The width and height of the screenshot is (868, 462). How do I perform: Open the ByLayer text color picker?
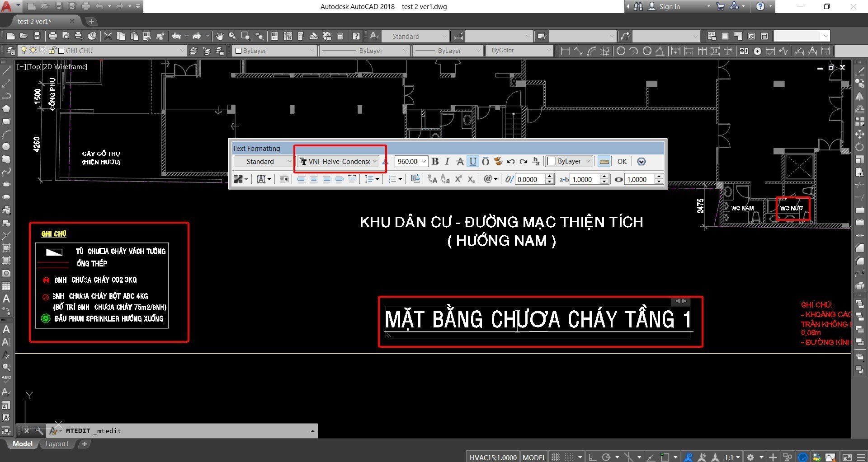[570, 161]
